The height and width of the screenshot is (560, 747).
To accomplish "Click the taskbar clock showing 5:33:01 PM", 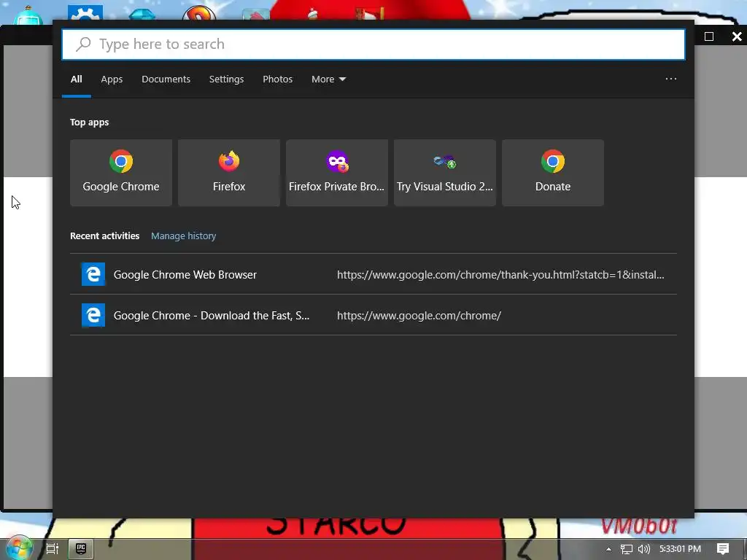I will pyautogui.click(x=680, y=549).
